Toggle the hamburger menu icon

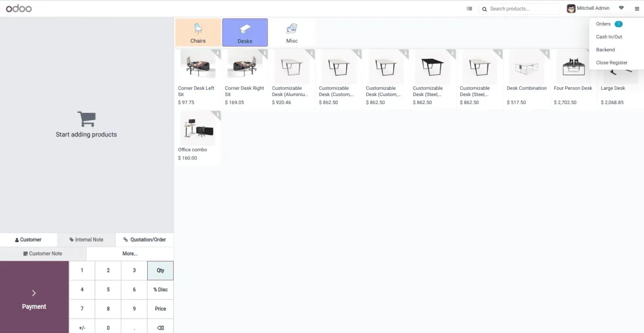(637, 9)
